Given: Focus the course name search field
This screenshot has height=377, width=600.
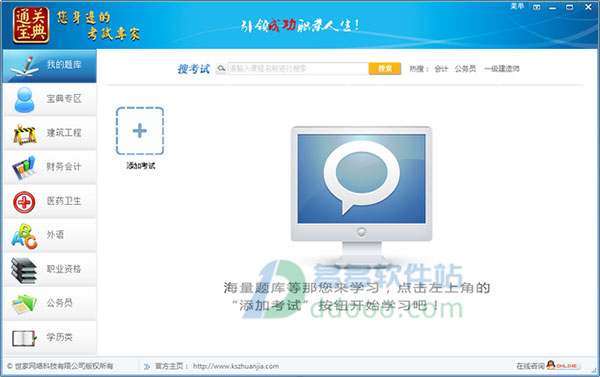Looking at the screenshot, I should (x=298, y=69).
